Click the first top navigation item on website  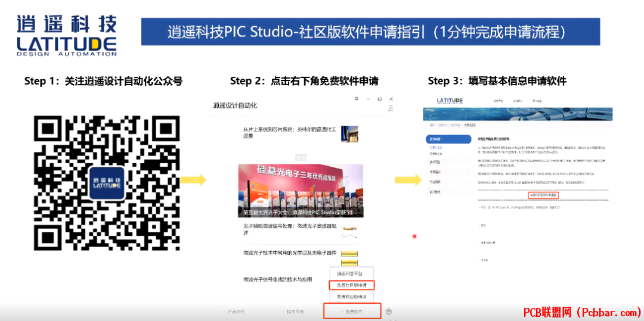498,101
